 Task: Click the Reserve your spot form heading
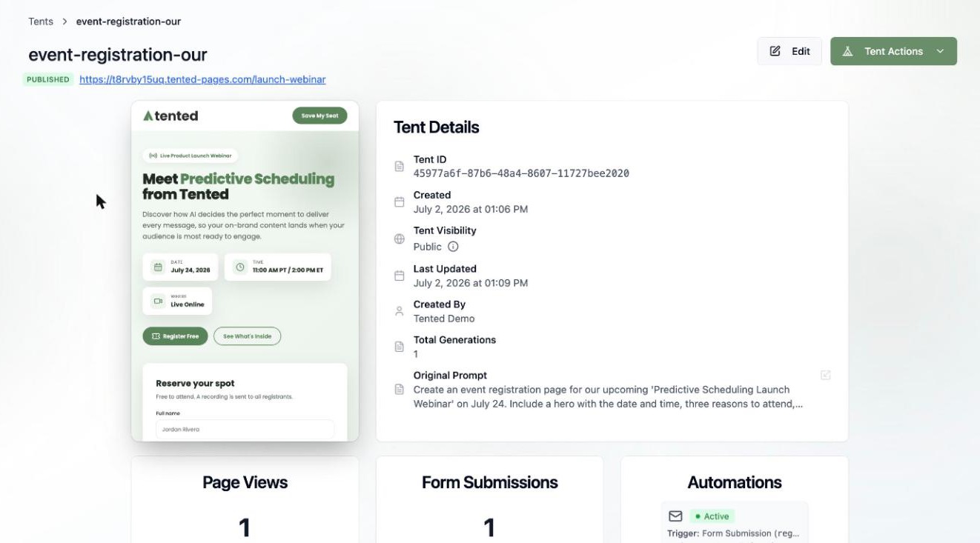pos(195,383)
